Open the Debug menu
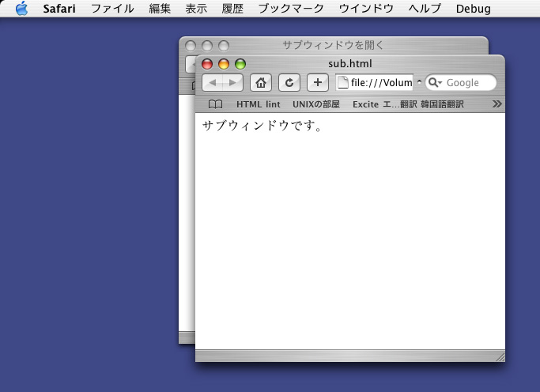The height and width of the screenshot is (392, 540). pyautogui.click(x=473, y=9)
